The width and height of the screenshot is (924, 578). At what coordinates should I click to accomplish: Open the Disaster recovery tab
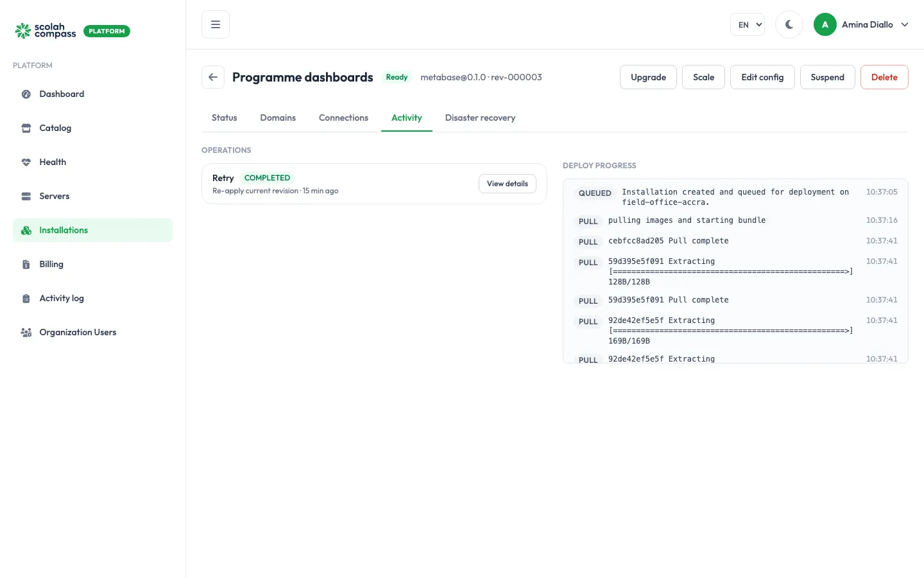tap(480, 118)
